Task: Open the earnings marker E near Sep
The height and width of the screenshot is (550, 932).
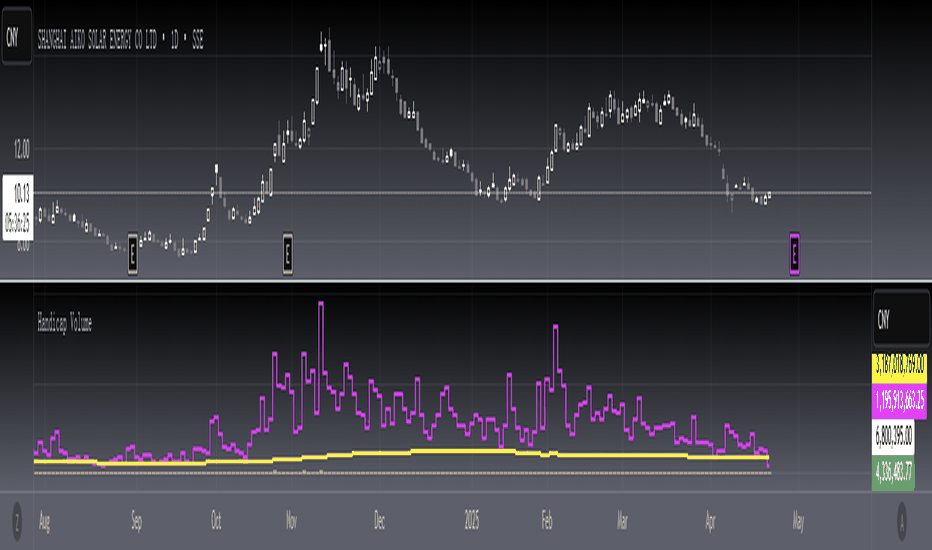Action: pos(133,254)
